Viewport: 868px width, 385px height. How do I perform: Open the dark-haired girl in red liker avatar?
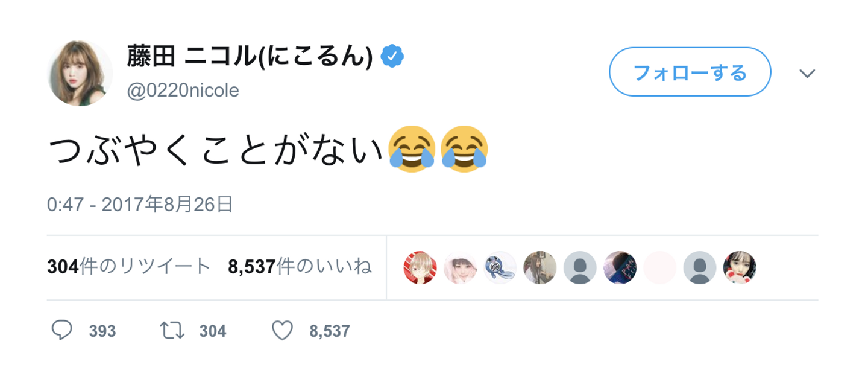(740, 268)
